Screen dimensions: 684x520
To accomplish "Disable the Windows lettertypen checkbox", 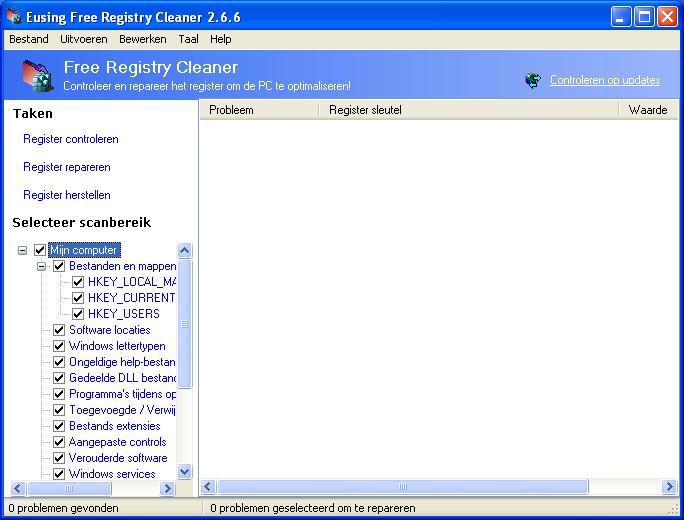I will point(59,346).
